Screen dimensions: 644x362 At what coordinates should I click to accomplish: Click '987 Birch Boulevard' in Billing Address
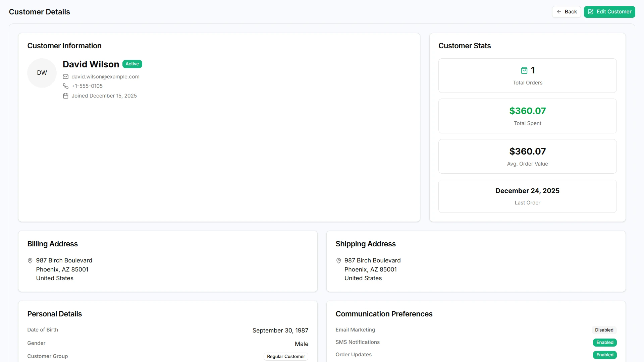click(64, 260)
